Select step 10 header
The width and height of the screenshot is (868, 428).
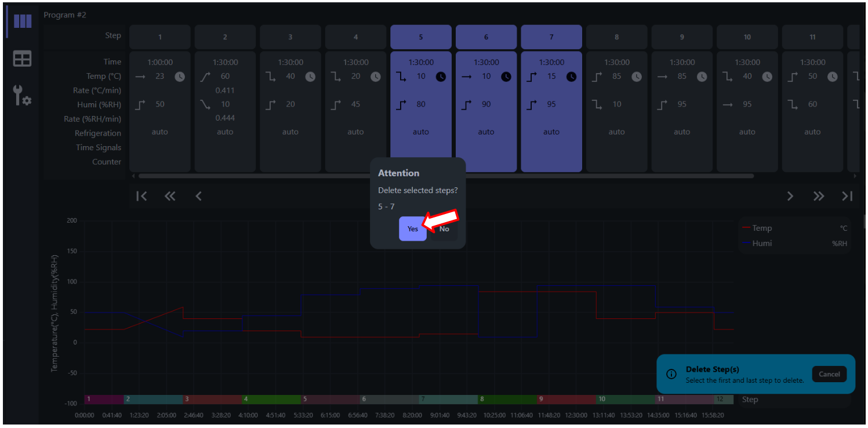[x=747, y=37]
